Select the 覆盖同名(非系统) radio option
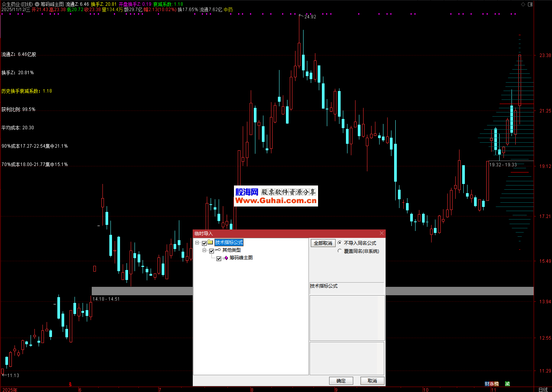 point(340,251)
